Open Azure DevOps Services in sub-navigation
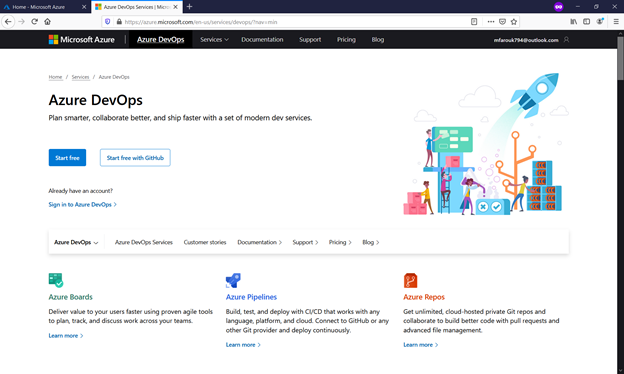 click(x=144, y=242)
